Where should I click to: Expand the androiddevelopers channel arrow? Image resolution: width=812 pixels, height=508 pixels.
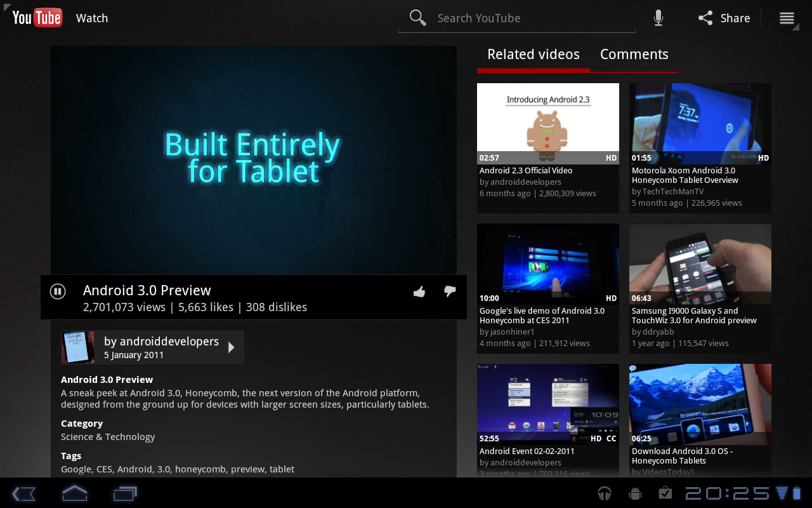point(232,347)
